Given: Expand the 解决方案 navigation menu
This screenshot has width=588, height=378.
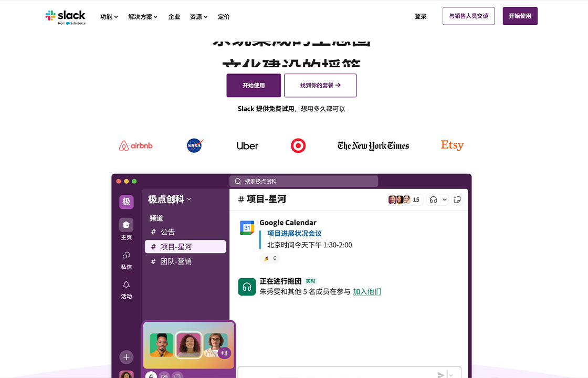Looking at the screenshot, I should pyautogui.click(x=143, y=17).
